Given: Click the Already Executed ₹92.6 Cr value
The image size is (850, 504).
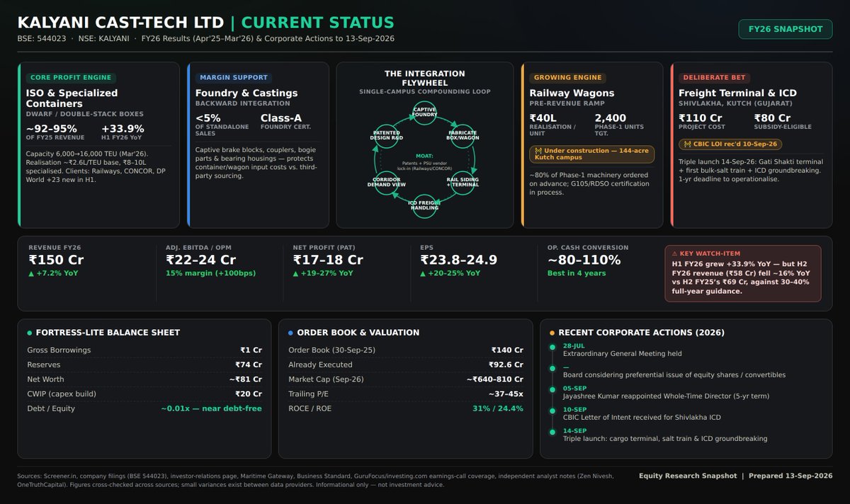Looking at the screenshot, I should pos(506,365).
